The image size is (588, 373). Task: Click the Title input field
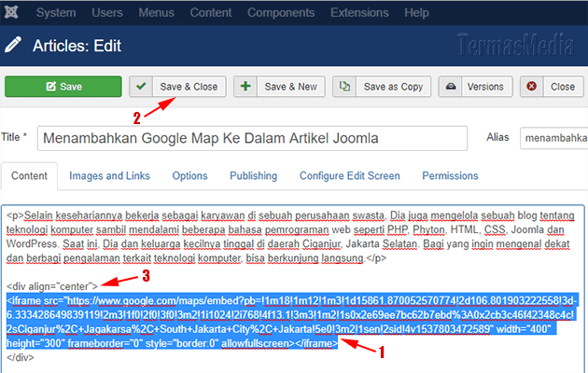[x=252, y=138]
